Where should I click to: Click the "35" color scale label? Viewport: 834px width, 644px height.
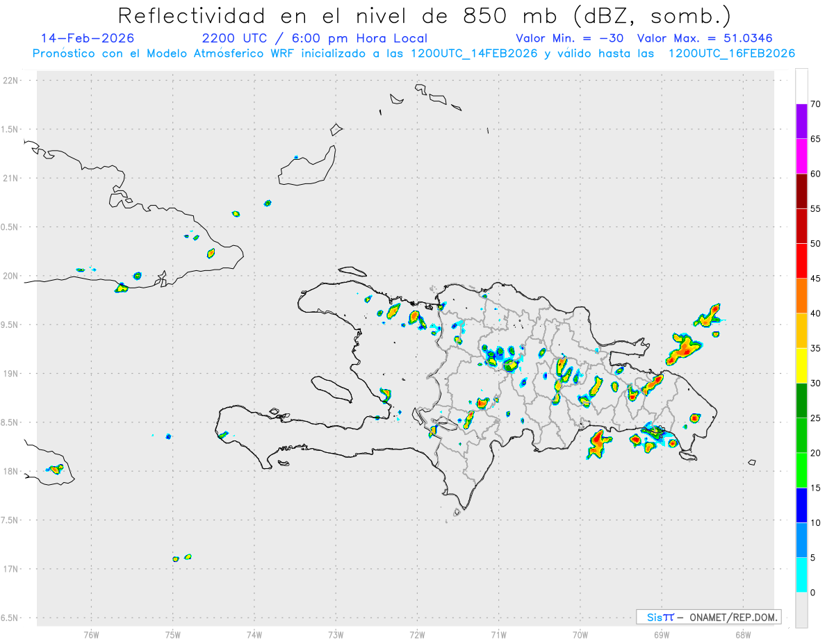point(815,348)
